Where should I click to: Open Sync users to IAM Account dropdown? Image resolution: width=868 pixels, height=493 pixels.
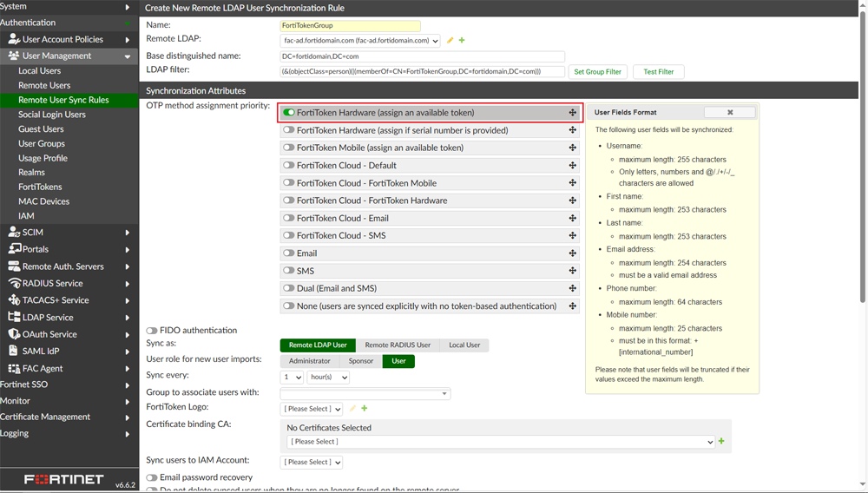click(312, 463)
